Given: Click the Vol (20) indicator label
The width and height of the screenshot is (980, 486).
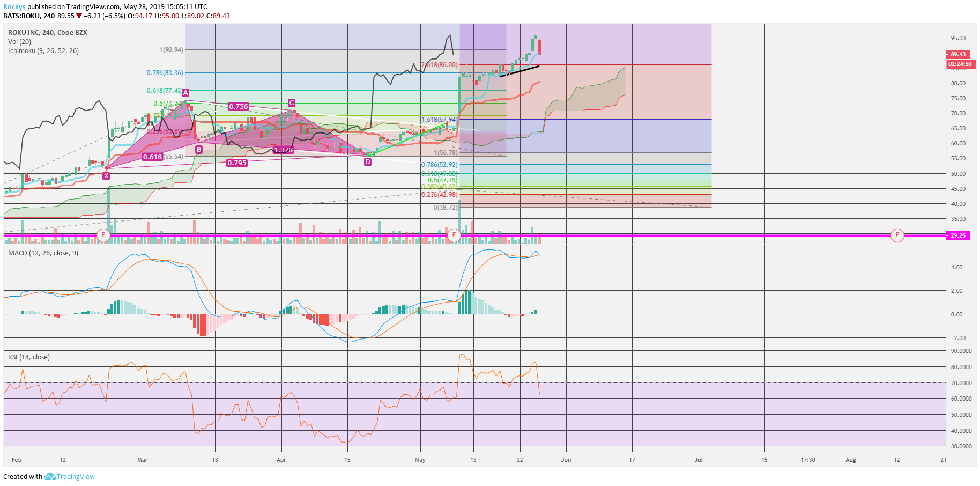Looking at the screenshot, I should (x=19, y=42).
